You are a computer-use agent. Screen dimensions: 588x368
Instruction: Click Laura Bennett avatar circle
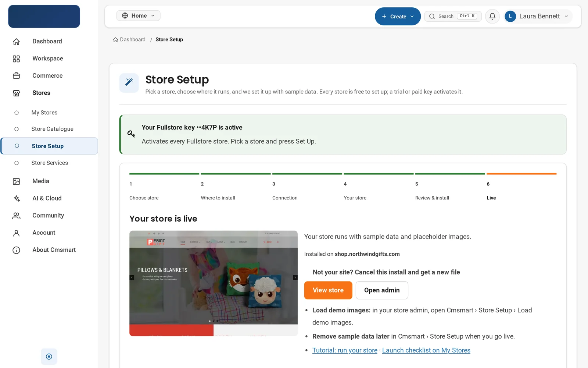pos(510,16)
